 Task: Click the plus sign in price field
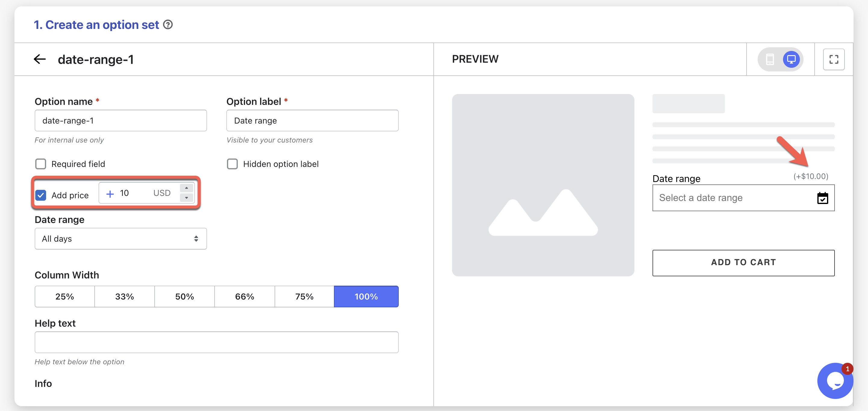click(x=110, y=194)
